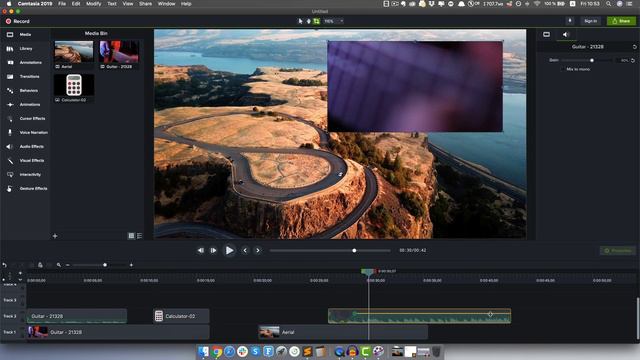Start a recording with the Record button

(x=18, y=21)
